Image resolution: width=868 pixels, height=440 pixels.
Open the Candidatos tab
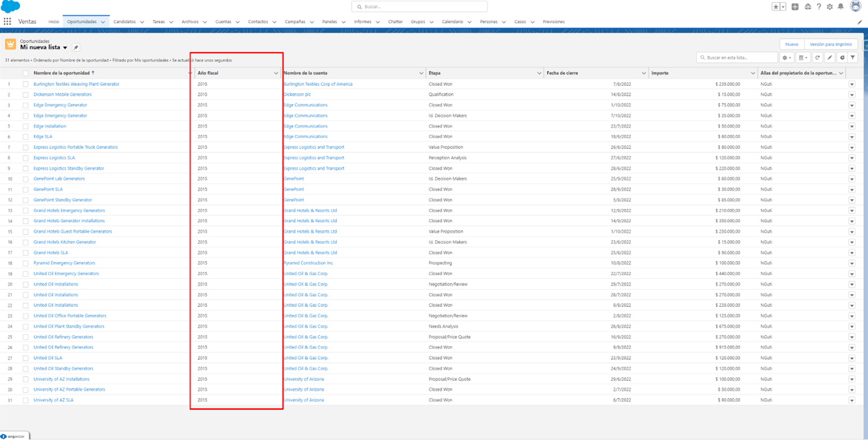point(125,22)
